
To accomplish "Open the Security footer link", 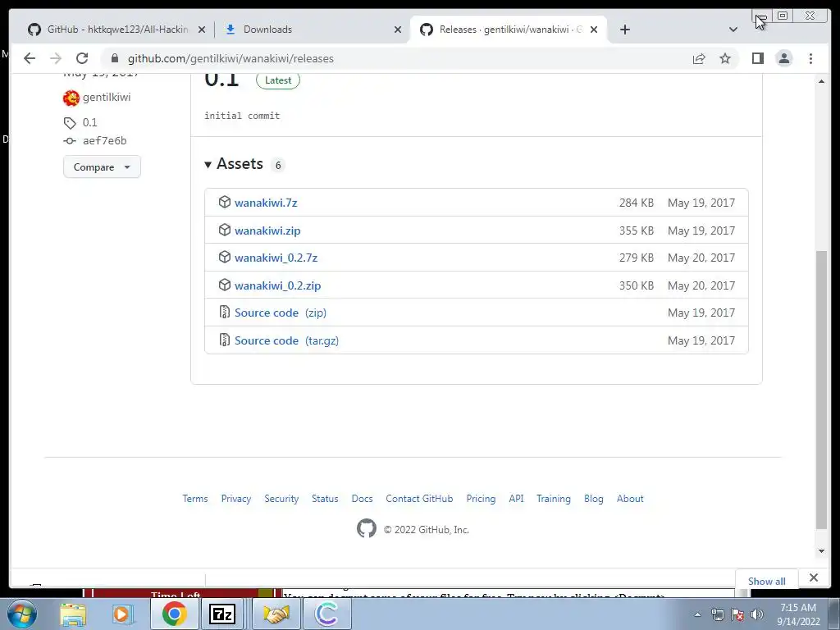I will click(281, 498).
